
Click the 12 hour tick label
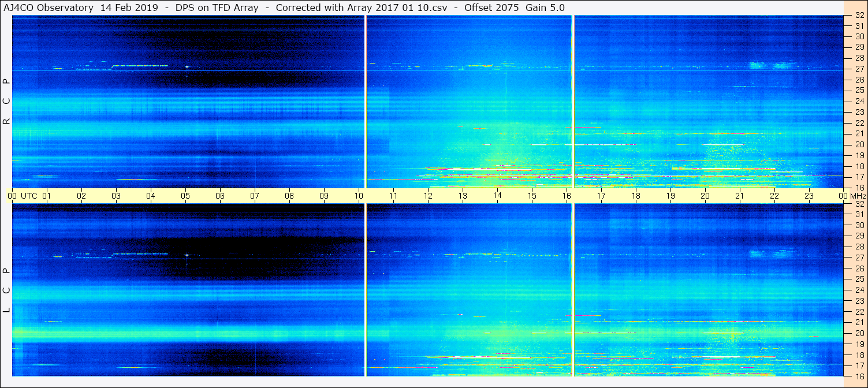428,196
